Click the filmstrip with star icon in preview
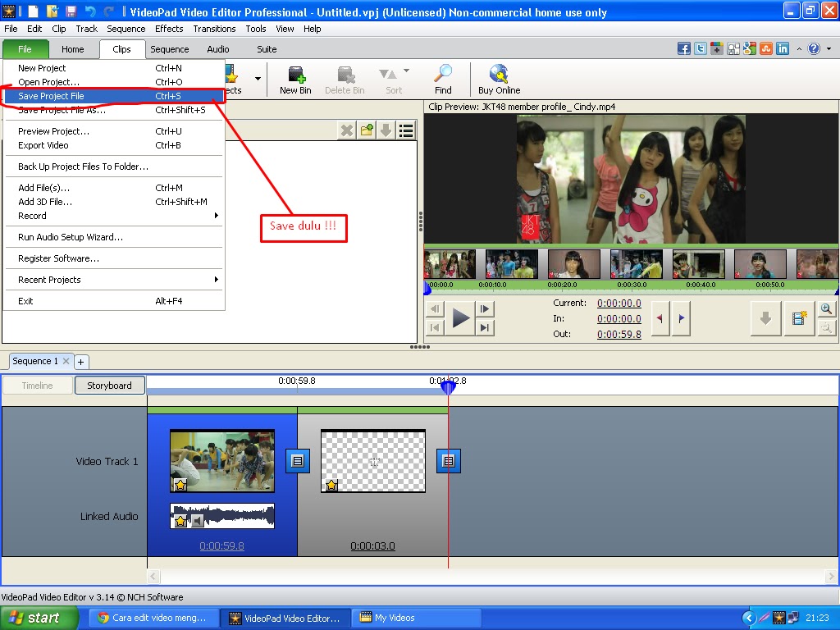The width and height of the screenshot is (840, 630). [x=799, y=318]
